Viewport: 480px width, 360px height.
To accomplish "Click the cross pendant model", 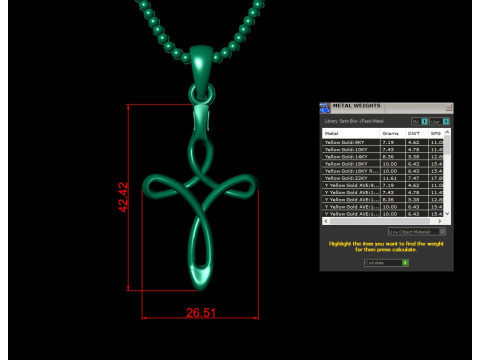I will [201, 198].
